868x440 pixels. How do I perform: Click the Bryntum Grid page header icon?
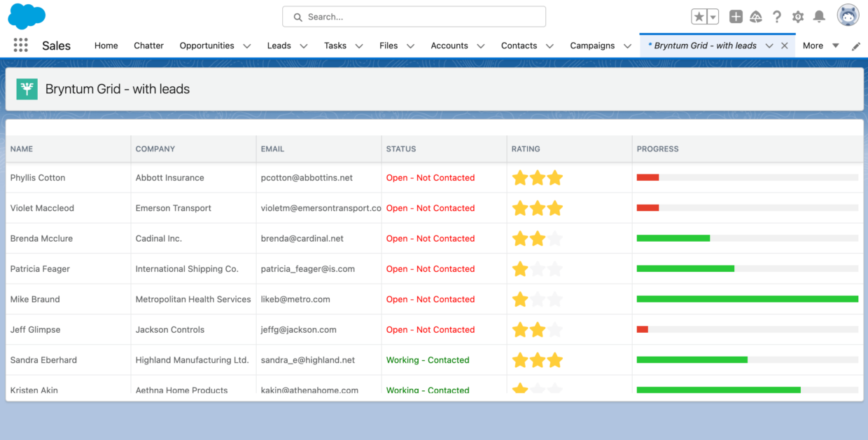click(x=27, y=89)
